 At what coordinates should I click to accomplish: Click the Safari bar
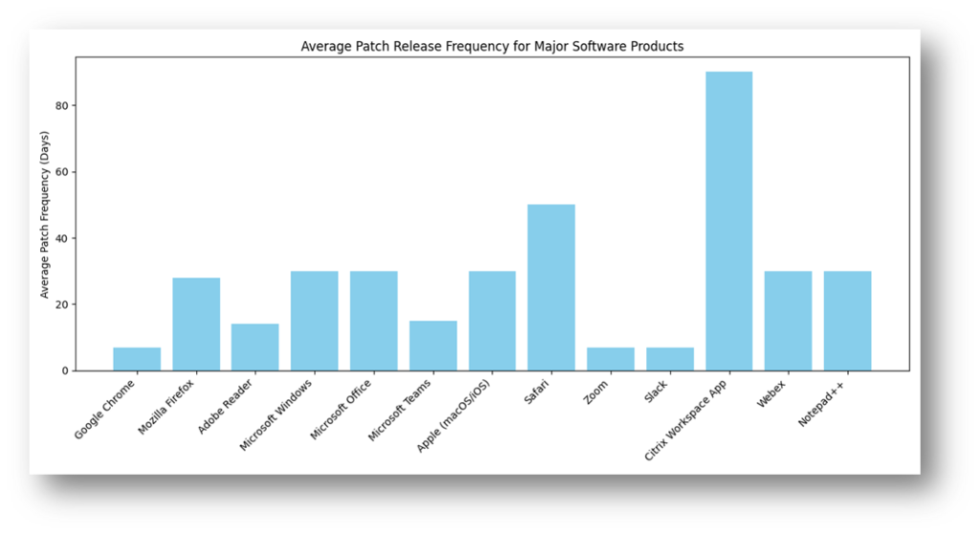[551, 288]
